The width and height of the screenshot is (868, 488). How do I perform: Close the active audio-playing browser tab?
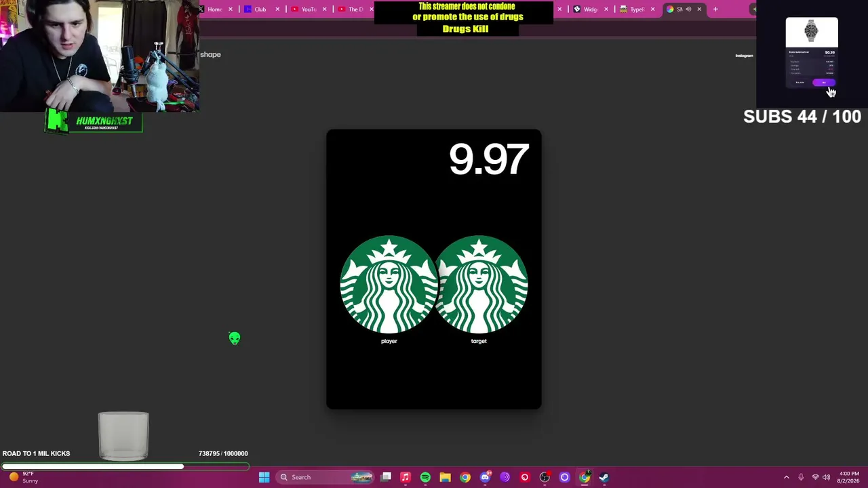point(699,9)
